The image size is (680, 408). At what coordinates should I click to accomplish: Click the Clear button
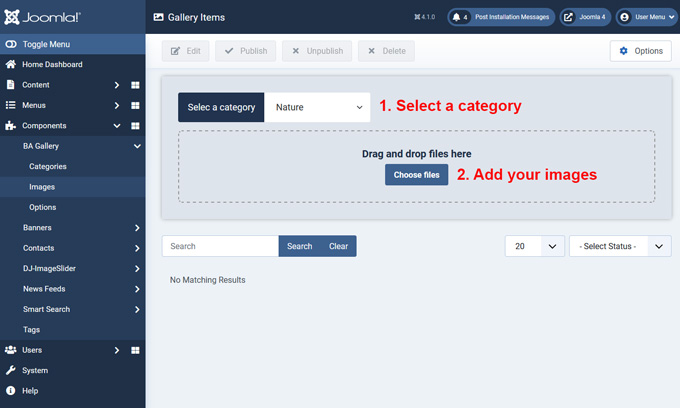[x=339, y=246]
